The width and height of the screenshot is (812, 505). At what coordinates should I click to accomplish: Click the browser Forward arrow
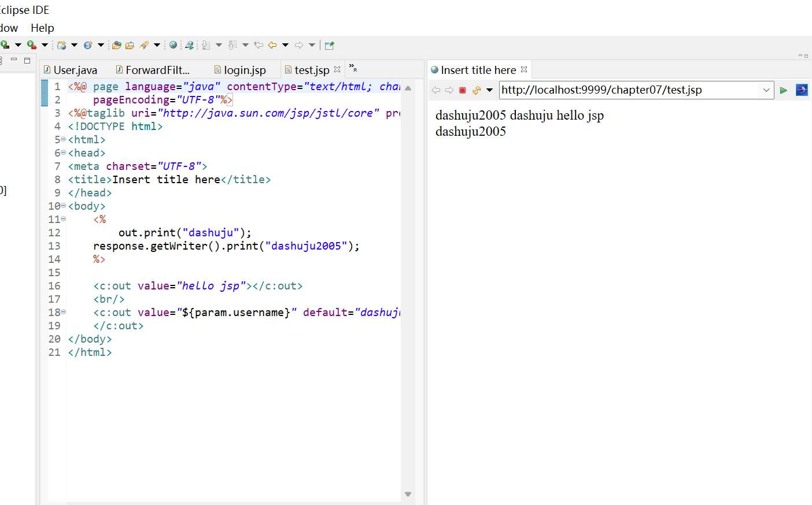point(449,90)
